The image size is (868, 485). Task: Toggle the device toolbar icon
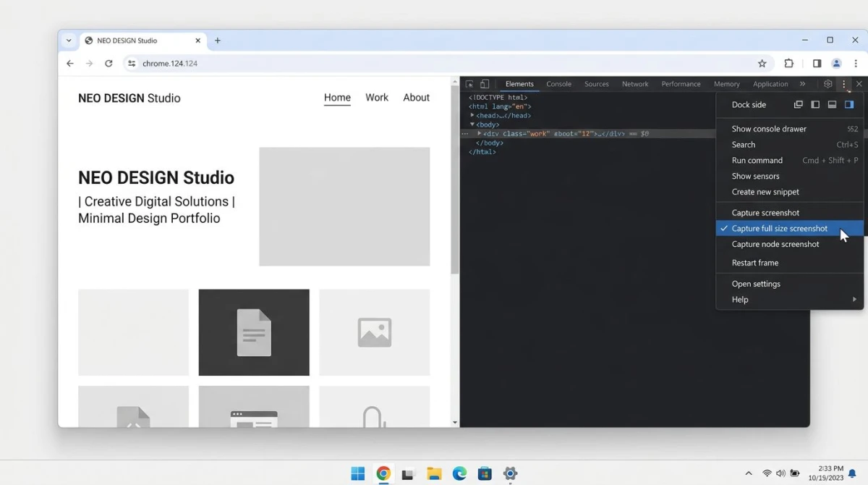click(485, 84)
